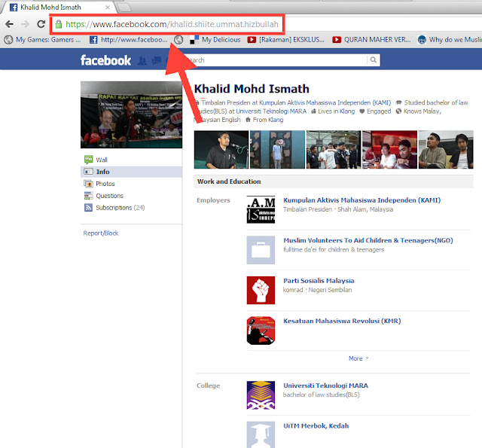This screenshot has height=448, width=482.
Task: Click the search magnifier button
Action: pos(374,60)
